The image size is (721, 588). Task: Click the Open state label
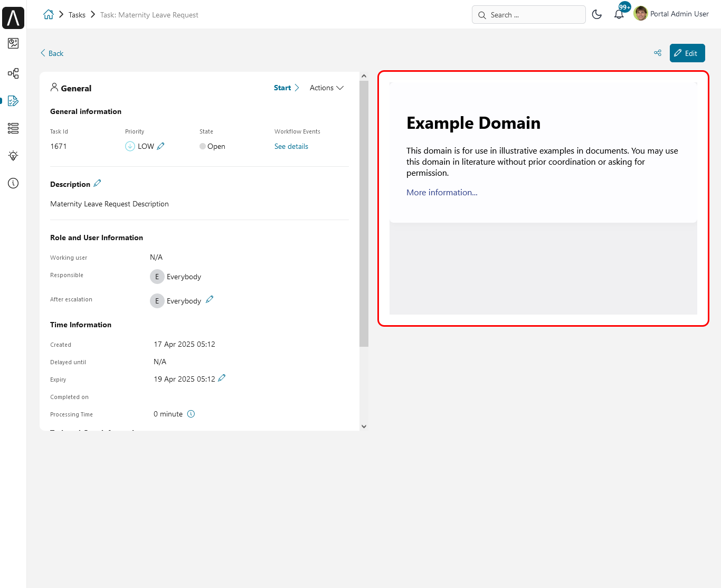click(x=216, y=146)
